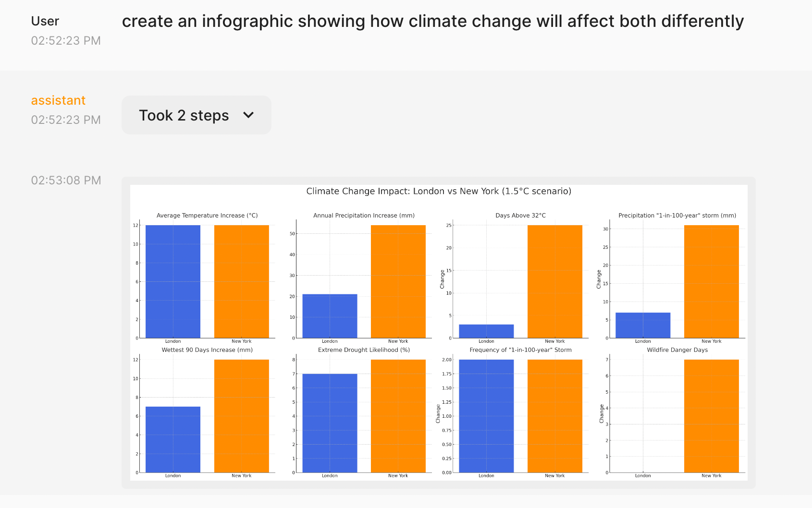Click the chevron arrow beside "Took 2 steps"

coord(248,115)
